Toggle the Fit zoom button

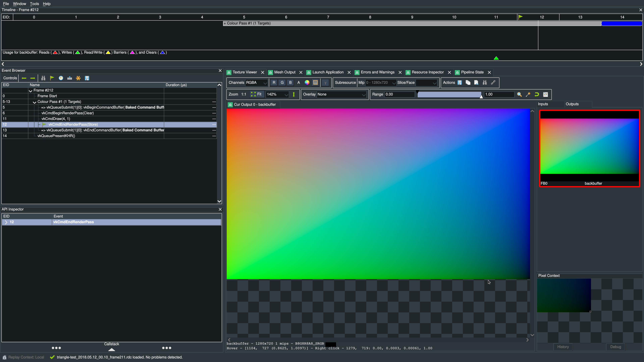pos(256,94)
